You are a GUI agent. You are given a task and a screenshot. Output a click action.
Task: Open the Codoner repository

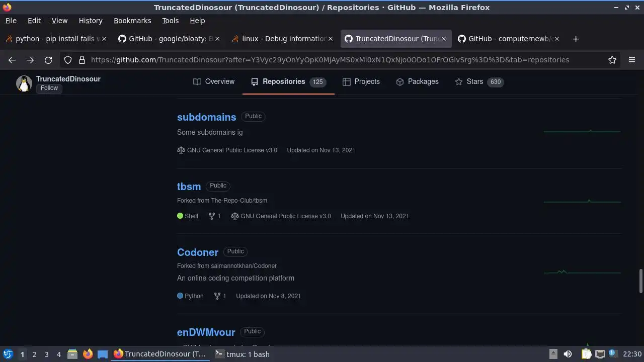198,252
